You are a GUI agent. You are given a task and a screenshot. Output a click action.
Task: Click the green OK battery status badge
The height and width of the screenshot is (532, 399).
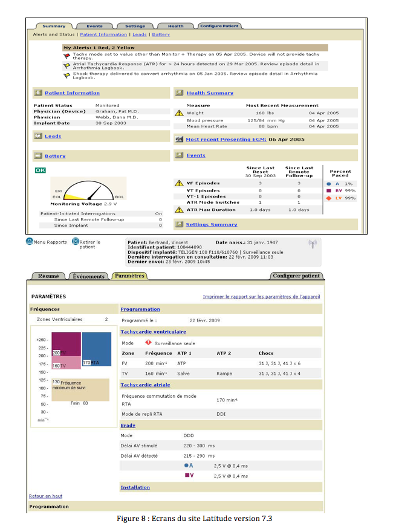click(x=41, y=170)
